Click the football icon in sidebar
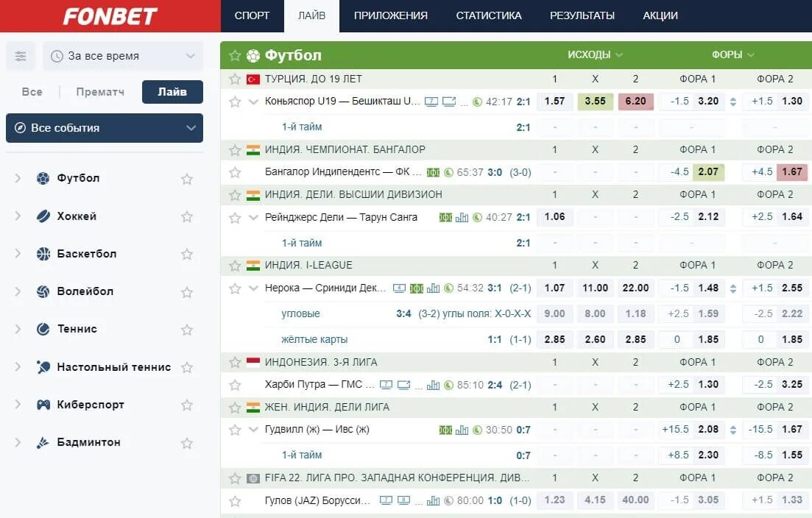This screenshot has height=518, width=812. tap(43, 178)
